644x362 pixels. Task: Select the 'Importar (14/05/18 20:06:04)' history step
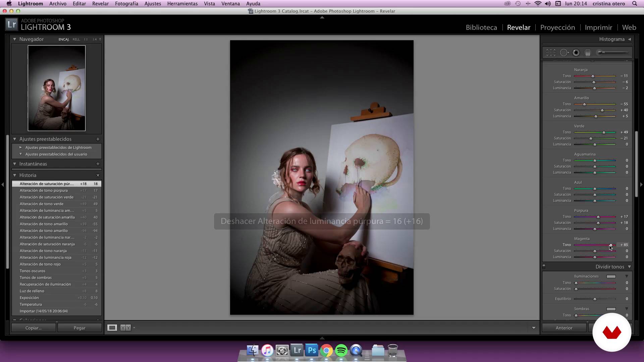(x=56, y=311)
